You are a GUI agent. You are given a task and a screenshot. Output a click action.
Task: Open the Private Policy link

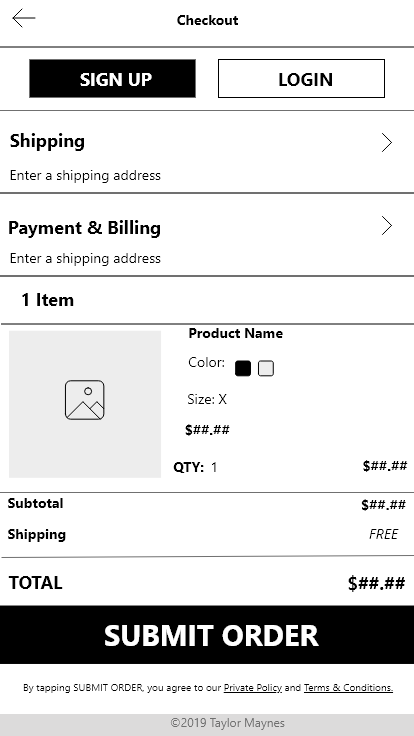[253, 688]
